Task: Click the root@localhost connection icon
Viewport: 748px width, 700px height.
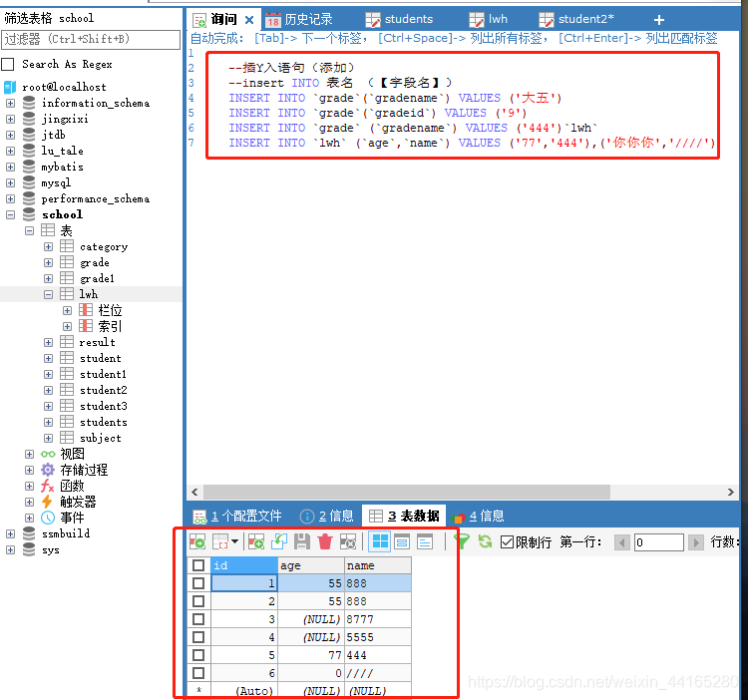Action: (10, 87)
